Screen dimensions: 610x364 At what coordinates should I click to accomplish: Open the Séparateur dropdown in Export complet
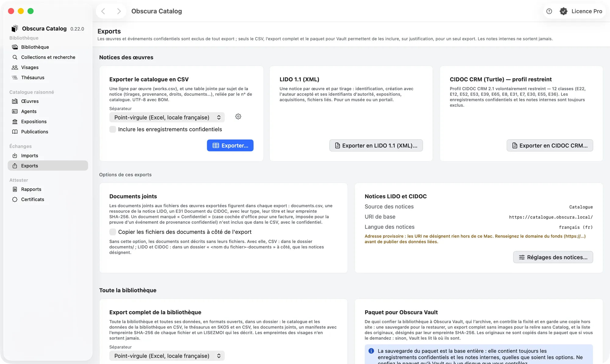point(167,356)
